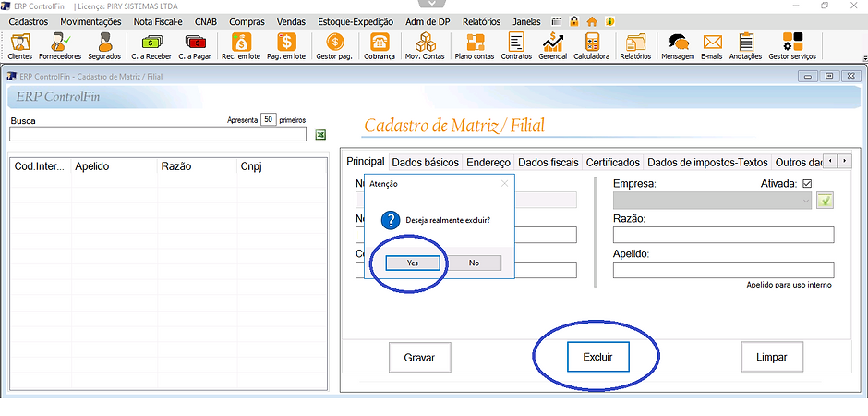
Task: Open the E-mails envelope icon
Action: pos(712,46)
